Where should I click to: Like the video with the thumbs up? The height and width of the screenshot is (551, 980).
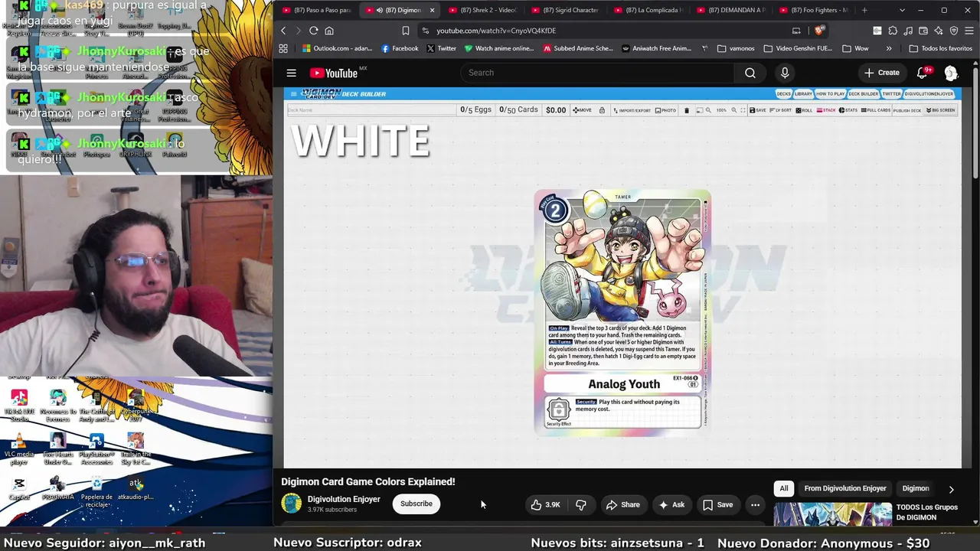point(545,504)
